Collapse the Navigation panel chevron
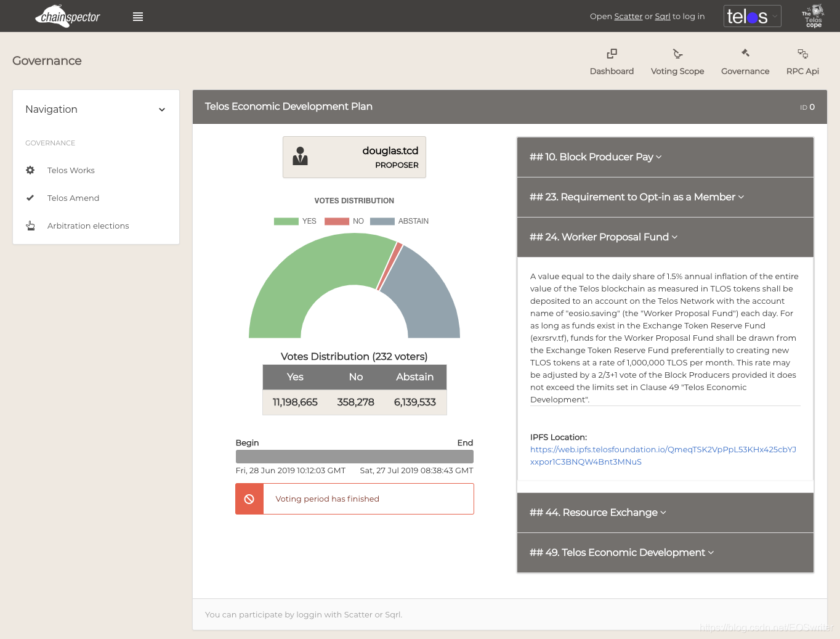The image size is (840, 639). [162, 110]
